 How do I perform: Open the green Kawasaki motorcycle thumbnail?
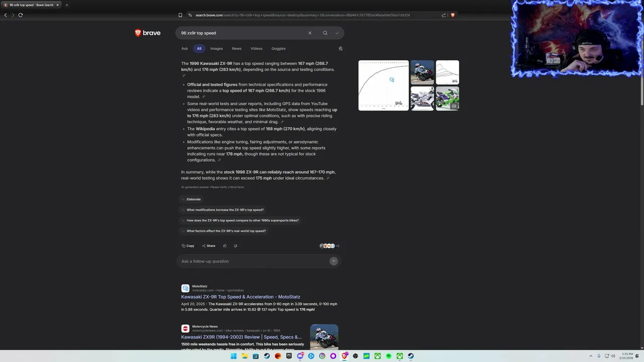(447, 99)
